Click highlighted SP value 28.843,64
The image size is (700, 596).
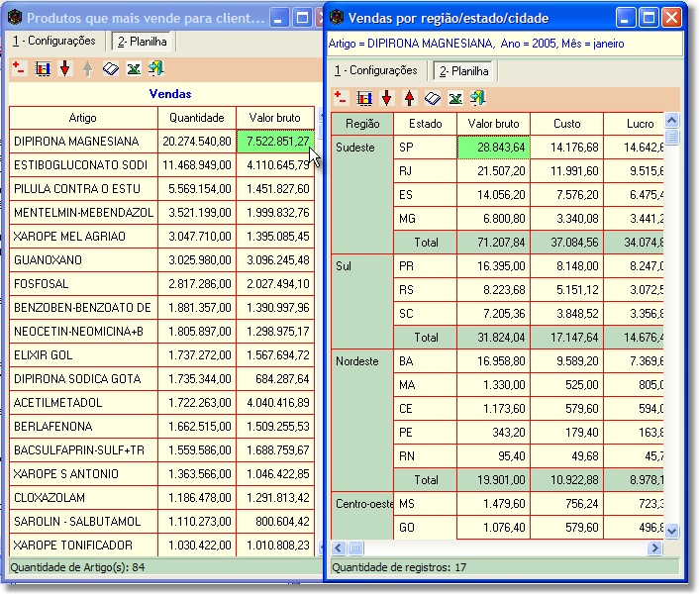(x=494, y=148)
